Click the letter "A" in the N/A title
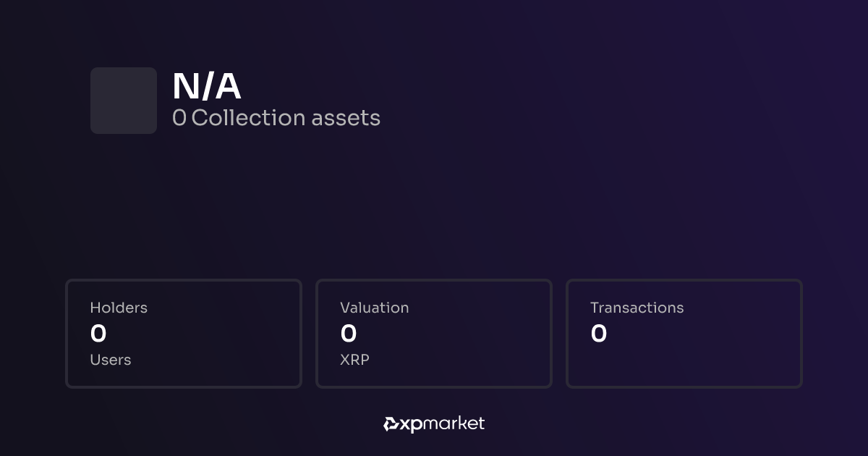Image resolution: width=868 pixels, height=456 pixels. coord(228,88)
